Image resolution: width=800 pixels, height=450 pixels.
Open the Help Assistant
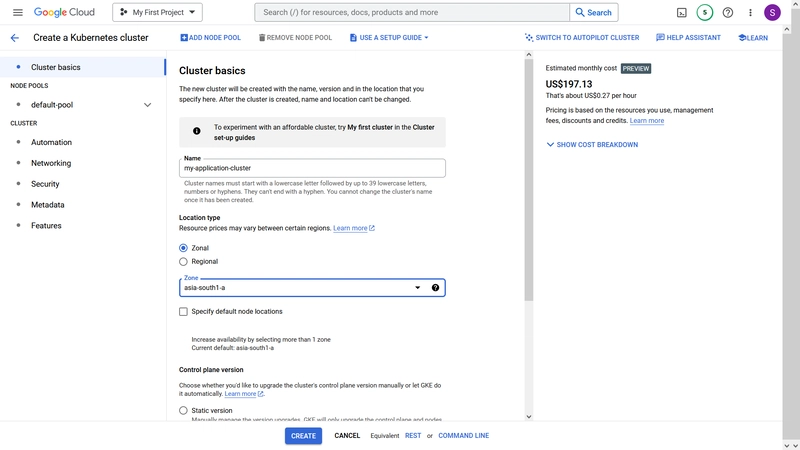pyautogui.click(x=688, y=38)
